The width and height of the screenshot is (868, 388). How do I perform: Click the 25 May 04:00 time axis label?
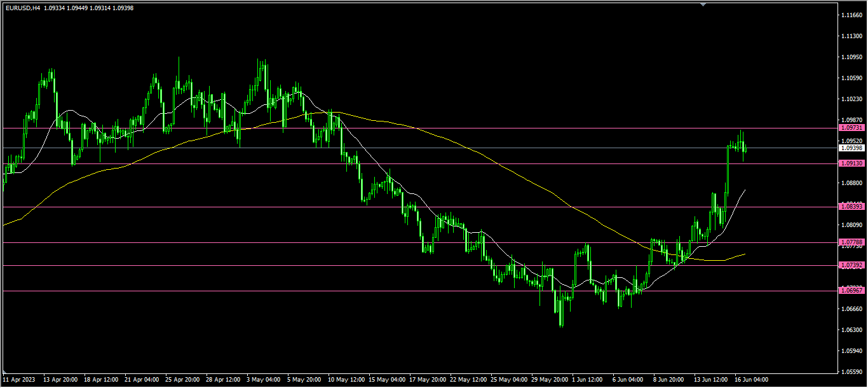(x=509, y=380)
